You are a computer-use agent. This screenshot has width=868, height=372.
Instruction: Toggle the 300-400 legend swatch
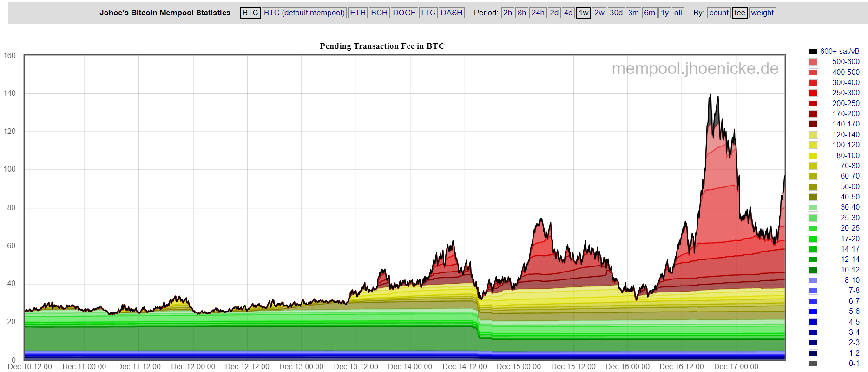[x=813, y=83]
